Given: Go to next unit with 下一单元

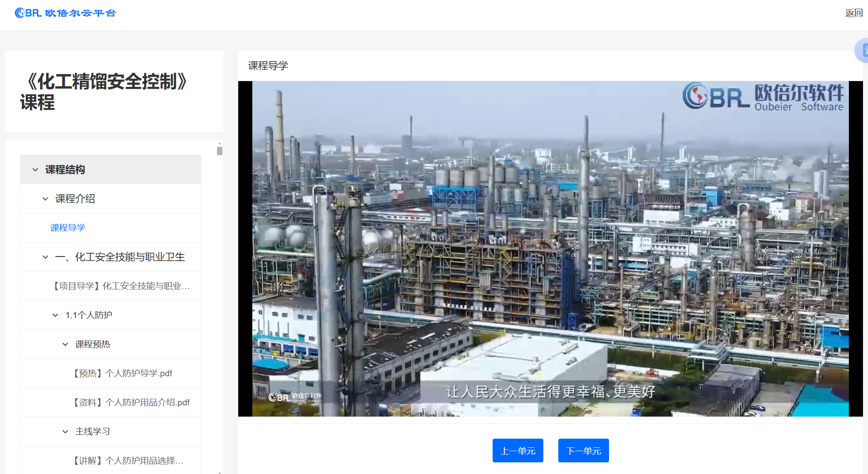Looking at the screenshot, I should click(x=583, y=451).
